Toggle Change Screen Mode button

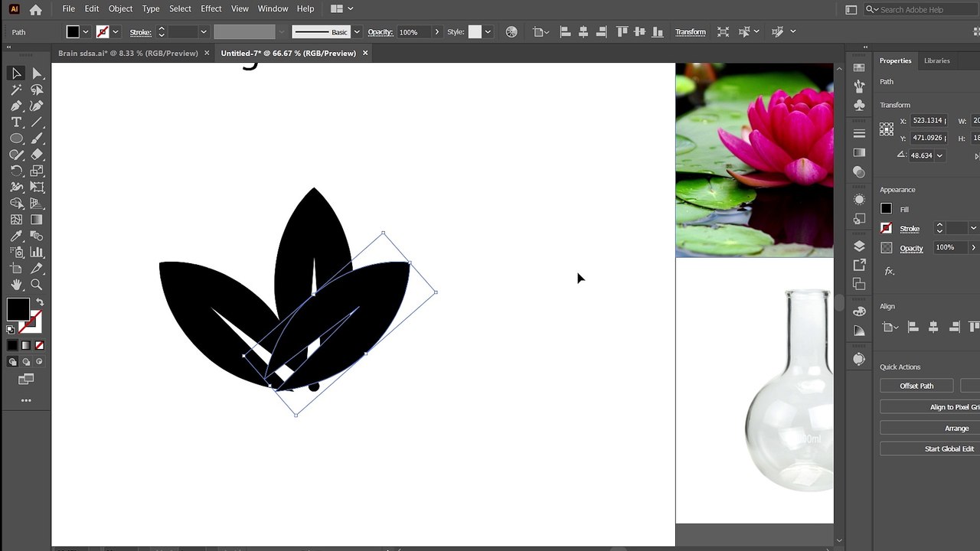26,379
